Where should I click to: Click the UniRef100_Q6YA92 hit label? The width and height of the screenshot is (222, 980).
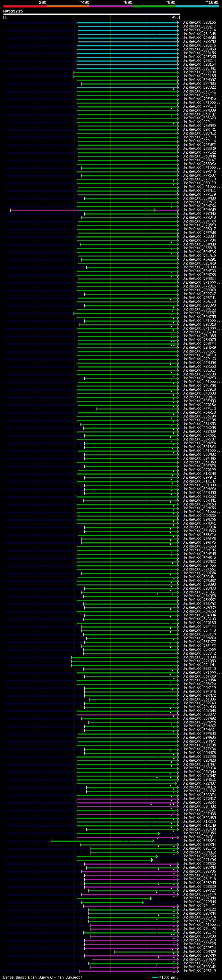coord(199,719)
